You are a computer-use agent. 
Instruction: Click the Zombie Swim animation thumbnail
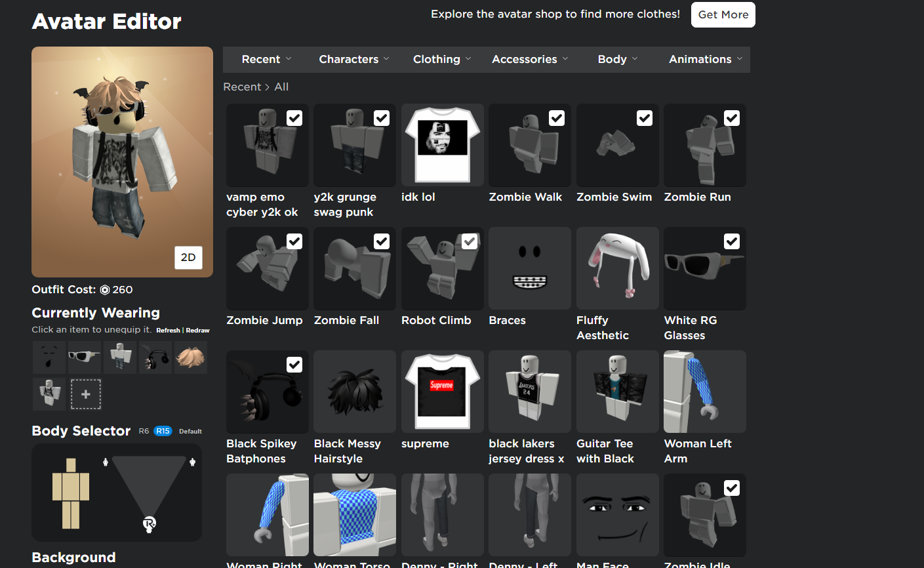click(x=618, y=145)
